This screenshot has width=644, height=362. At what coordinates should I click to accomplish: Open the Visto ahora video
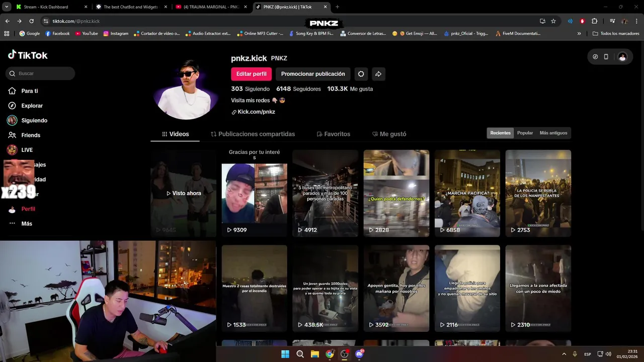(x=183, y=193)
